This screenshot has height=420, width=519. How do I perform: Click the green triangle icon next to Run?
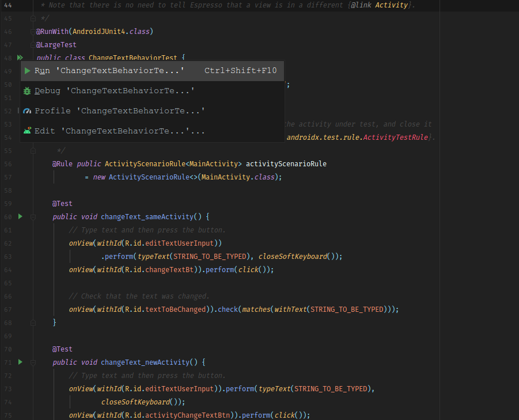click(27, 70)
